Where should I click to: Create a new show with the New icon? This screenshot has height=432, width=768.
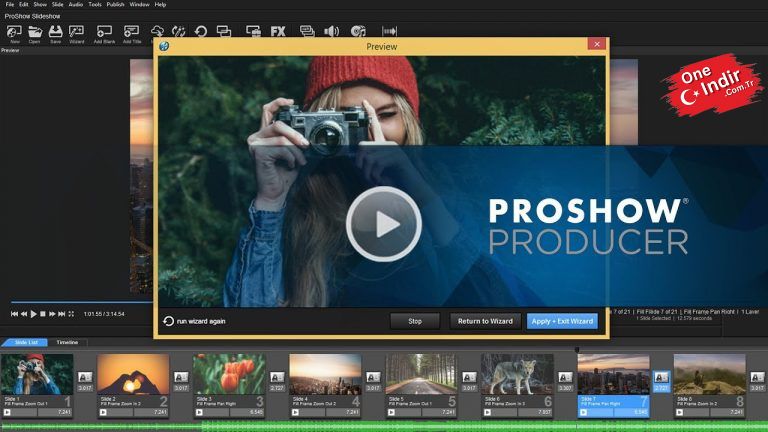coord(14,32)
